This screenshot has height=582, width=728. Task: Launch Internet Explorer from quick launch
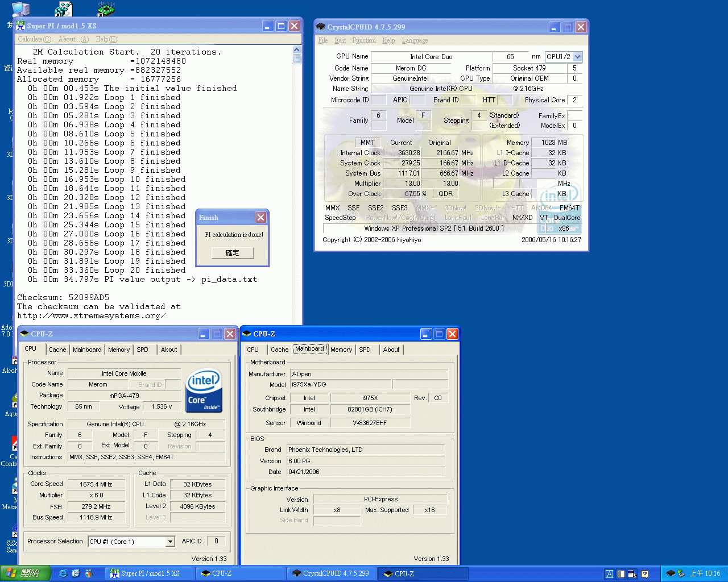click(x=63, y=573)
